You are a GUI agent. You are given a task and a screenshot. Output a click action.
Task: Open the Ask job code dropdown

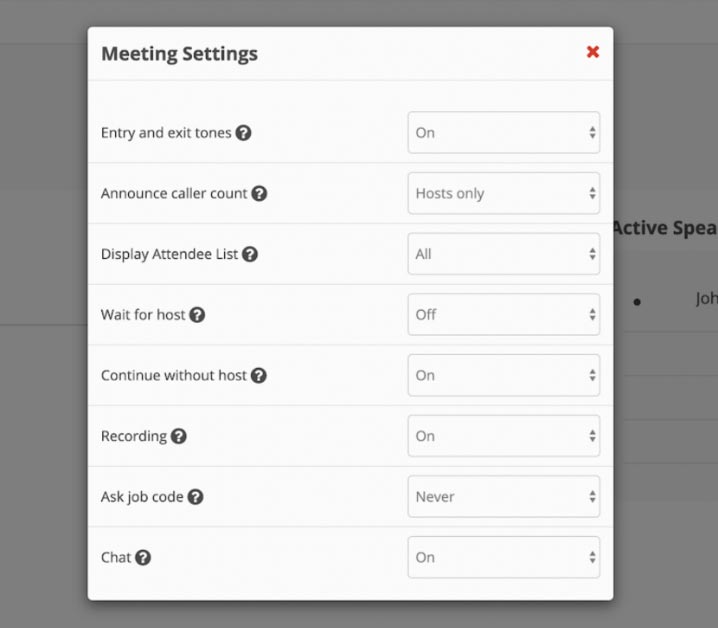click(x=503, y=497)
